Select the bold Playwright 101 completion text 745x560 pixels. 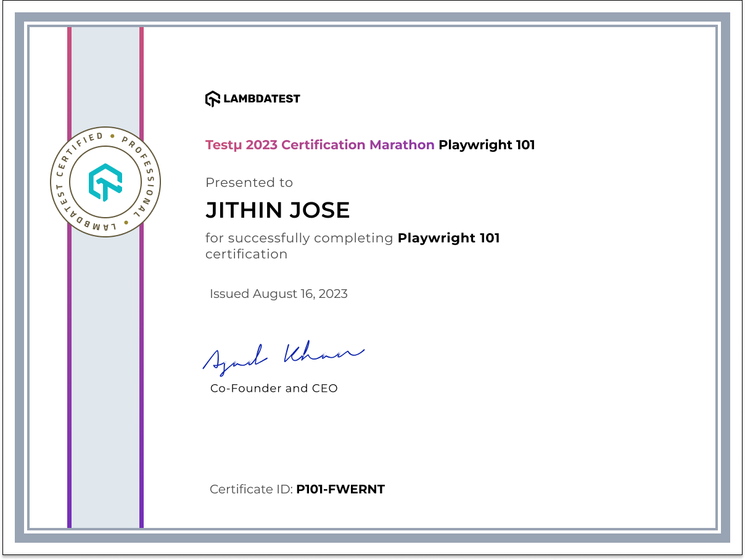(x=448, y=237)
